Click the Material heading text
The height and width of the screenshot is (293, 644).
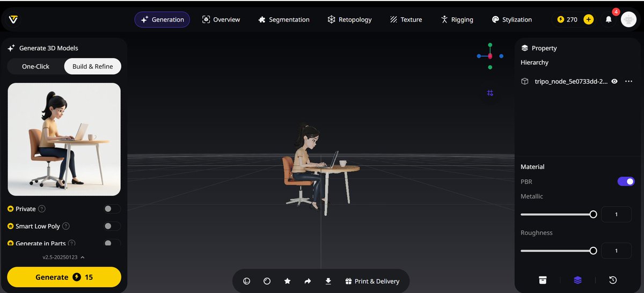pyautogui.click(x=532, y=167)
